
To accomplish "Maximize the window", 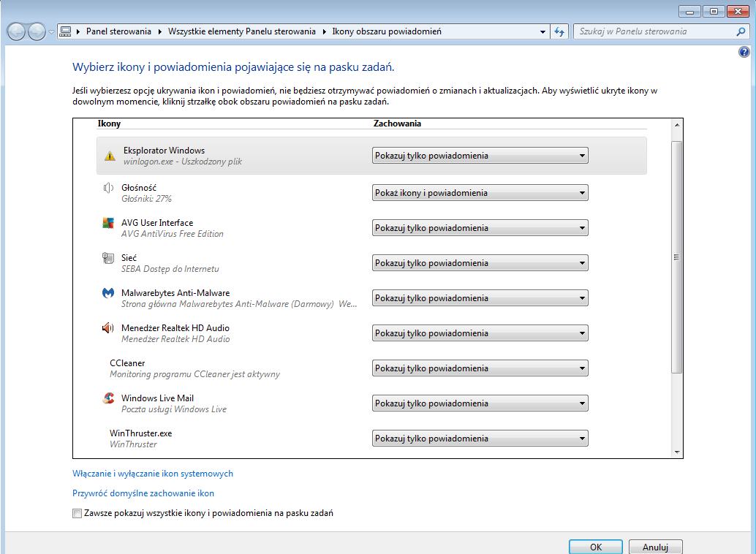I will pos(714,11).
